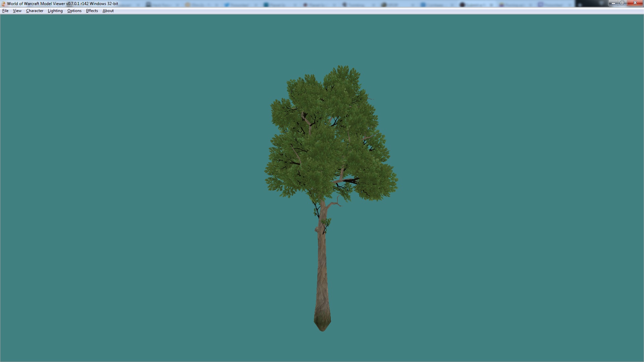Image resolution: width=644 pixels, height=362 pixels.
Task: Click the dark branch in lower-right canopy
Action: 351,181
